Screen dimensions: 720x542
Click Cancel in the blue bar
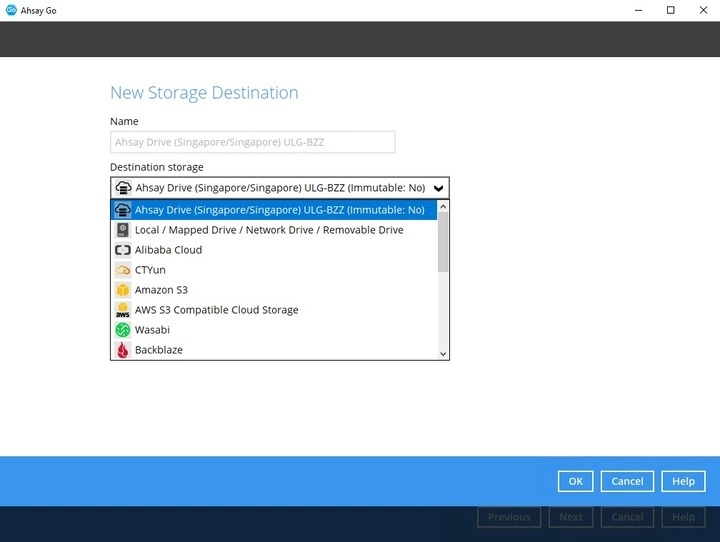(x=627, y=481)
